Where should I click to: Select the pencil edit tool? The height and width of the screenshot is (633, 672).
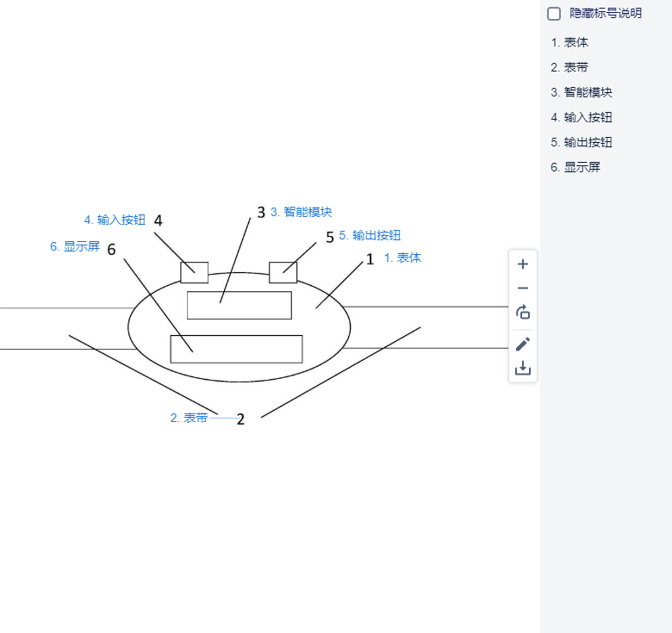pyautogui.click(x=522, y=344)
